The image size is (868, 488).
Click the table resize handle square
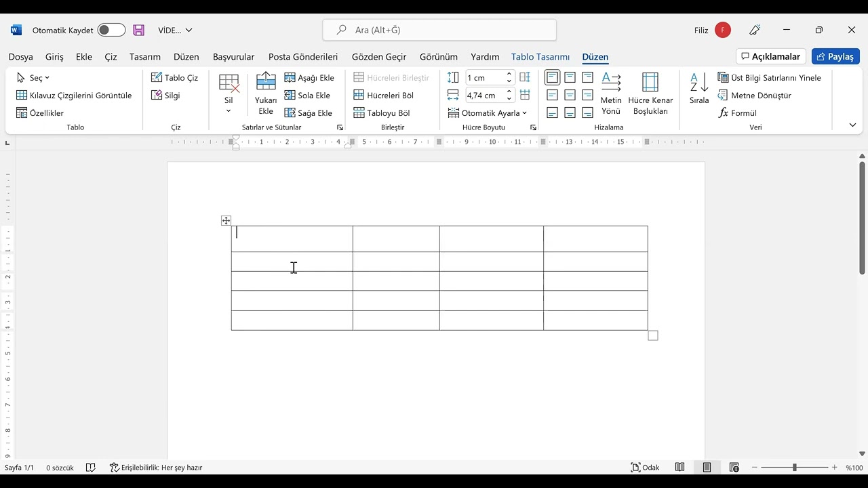click(x=653, y=335)
